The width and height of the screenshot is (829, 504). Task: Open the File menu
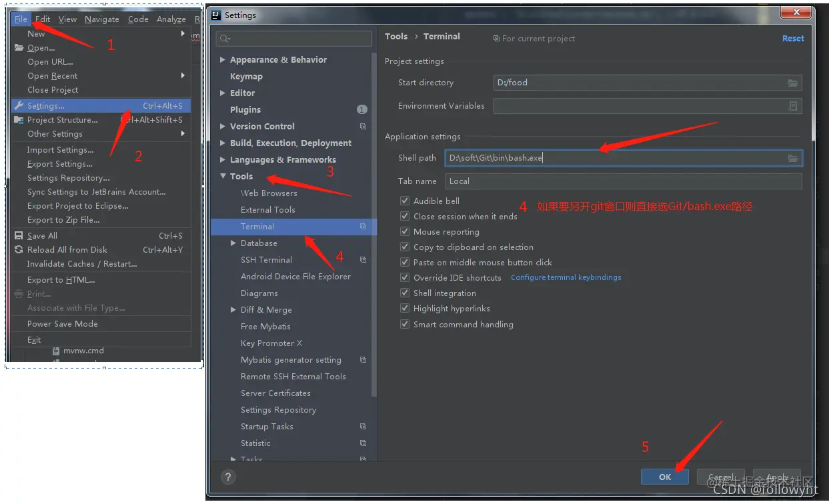(21, 19)
